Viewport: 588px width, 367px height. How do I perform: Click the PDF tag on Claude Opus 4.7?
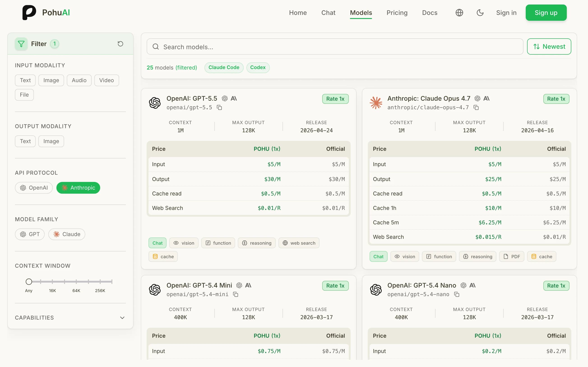point(512,257)
